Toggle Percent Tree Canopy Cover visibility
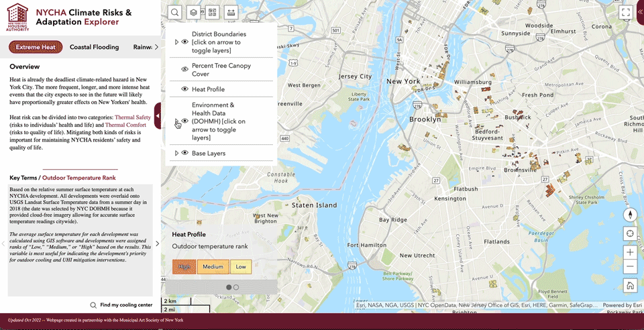Image resolution: width=644 pixels, height=330 pixels. click(185, 69)
